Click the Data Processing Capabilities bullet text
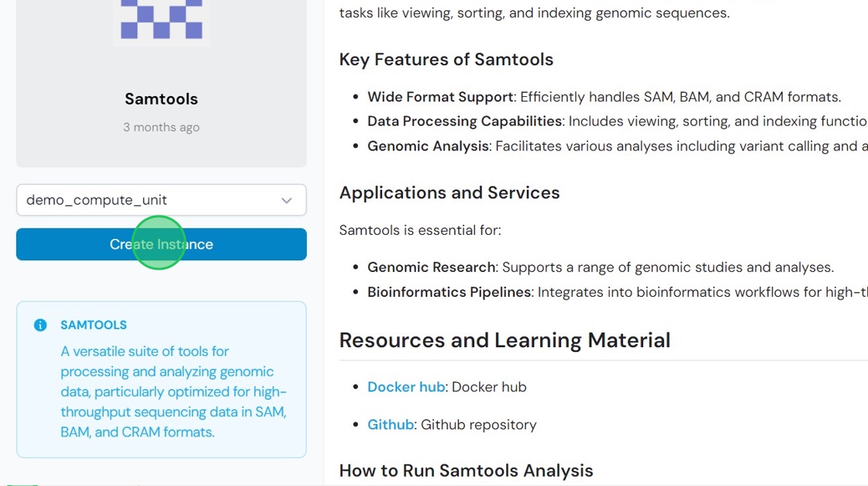Viewport: 868px width, 486px height. tap(617, 121)
